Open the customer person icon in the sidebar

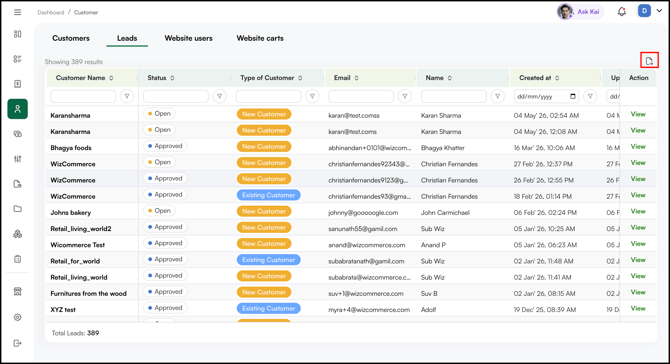pyautogui.click(x=18, y=109)
